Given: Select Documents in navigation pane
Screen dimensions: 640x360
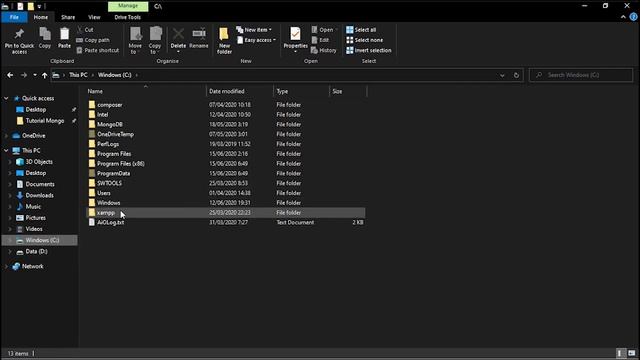Looking at the screenshot, I should (x=40, y=184).
